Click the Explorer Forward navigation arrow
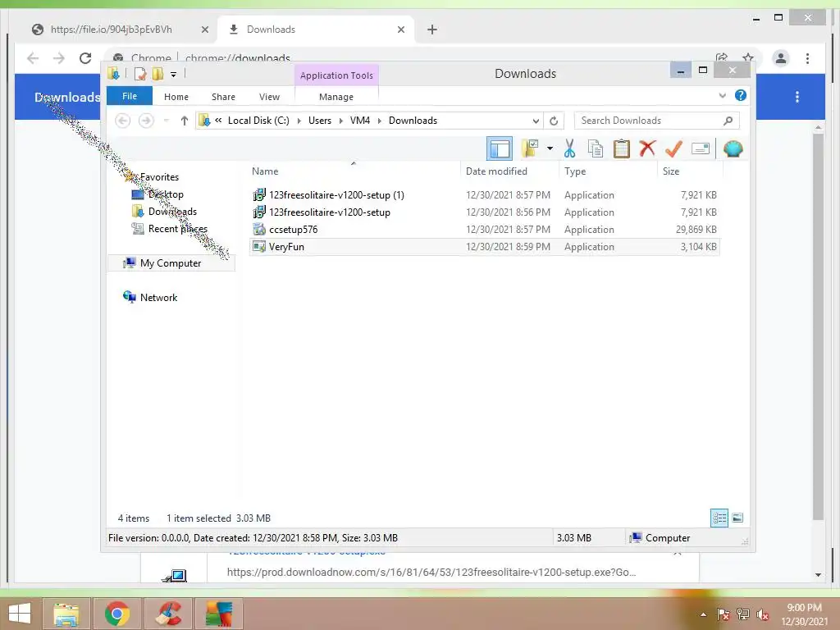Image resolution: width=840 pixels, height=630 pixels. pos(146,121)
